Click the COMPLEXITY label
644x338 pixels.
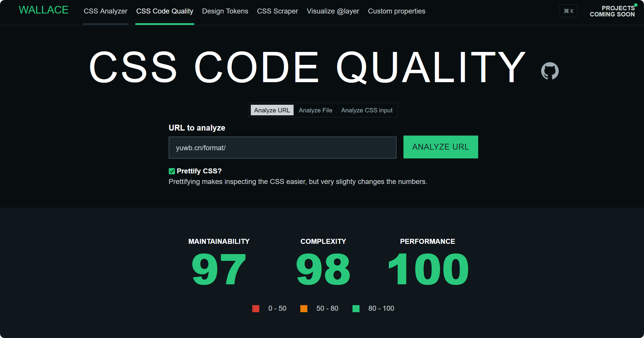tap(323, 241)
